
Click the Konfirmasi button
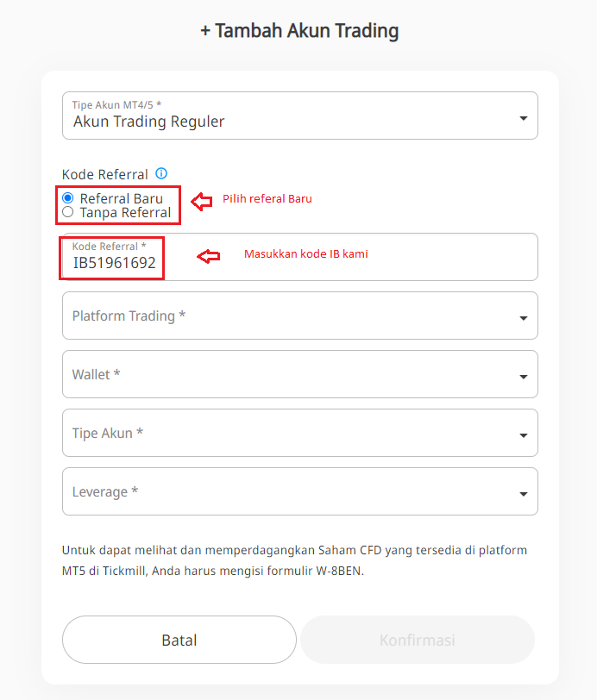[418, 640]
